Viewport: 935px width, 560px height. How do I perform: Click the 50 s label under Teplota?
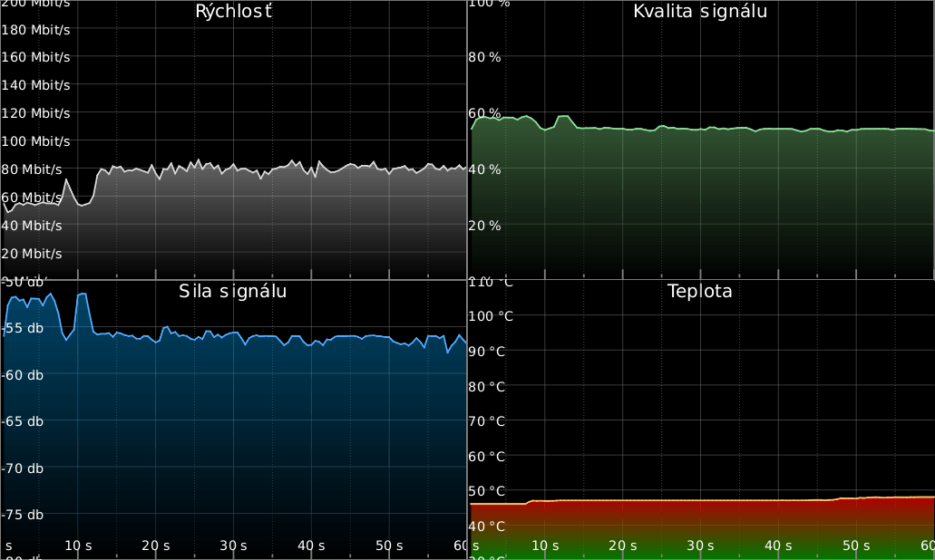[x=856, y=546]
